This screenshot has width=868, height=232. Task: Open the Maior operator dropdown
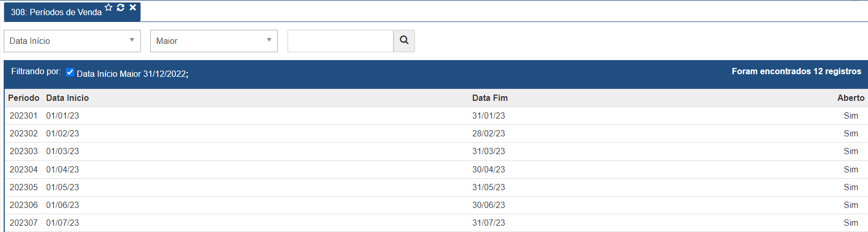pyautogui.click(x=214, y=41)
